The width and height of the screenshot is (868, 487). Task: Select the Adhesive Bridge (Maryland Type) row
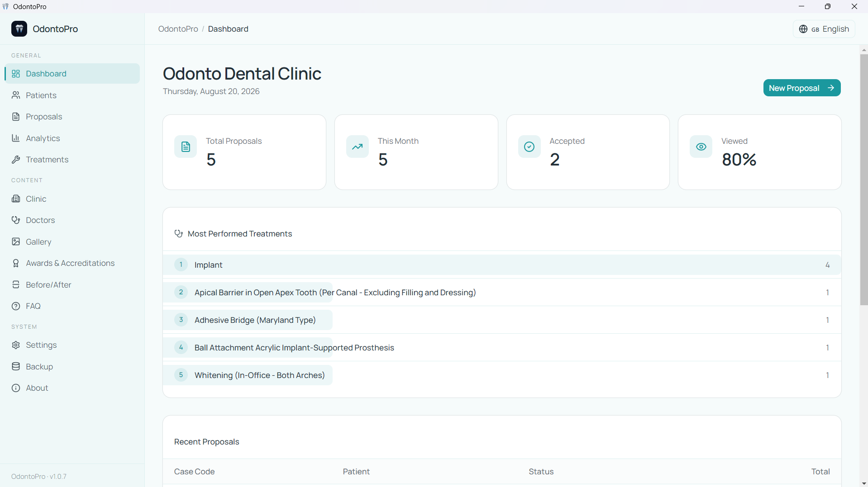click(x=502, y=320)
